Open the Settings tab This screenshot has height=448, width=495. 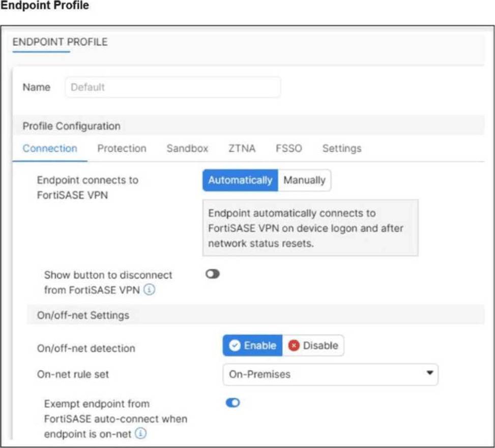pos(341,148)
